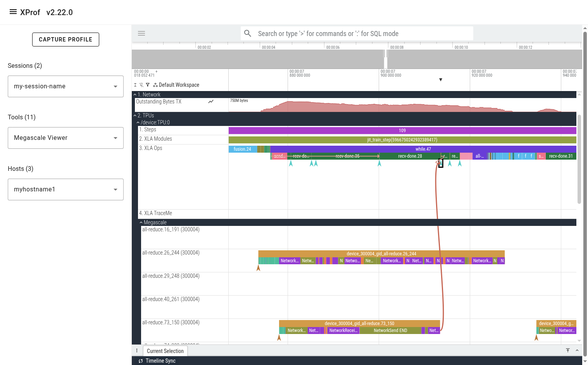Select the filter funnel icon in the toolbar

148,84
